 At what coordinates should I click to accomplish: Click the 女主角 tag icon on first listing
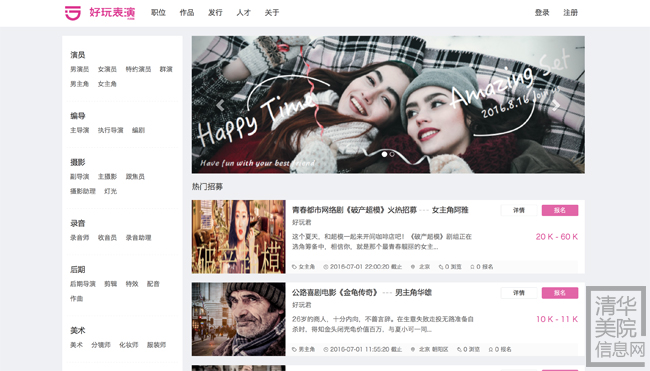click(x=294, y=267)
